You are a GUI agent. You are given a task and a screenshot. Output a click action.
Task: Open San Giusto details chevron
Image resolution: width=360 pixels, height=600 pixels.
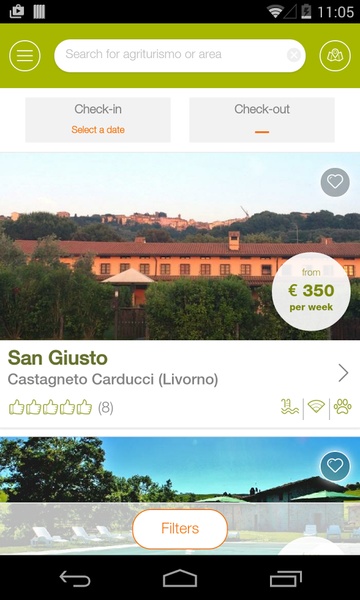(343, 373)
